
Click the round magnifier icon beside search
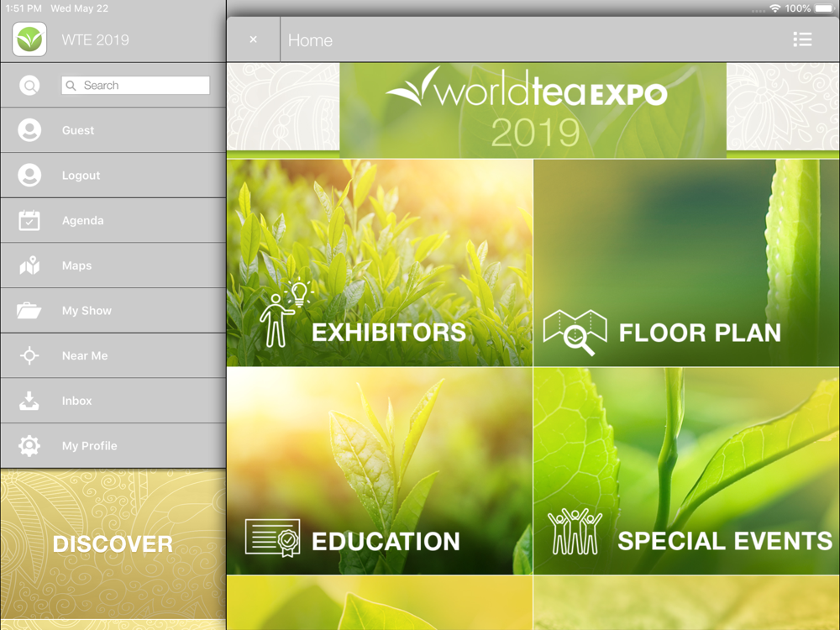[x=29, y=85]
